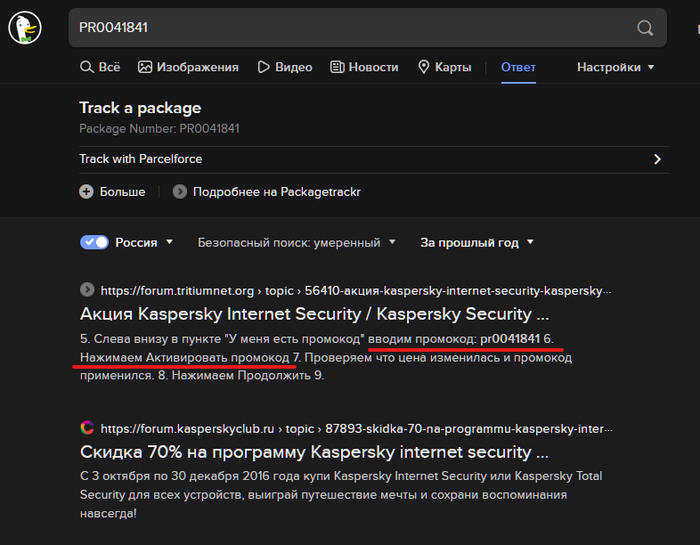Viewport: 700px width, 545px height.
Task: Open the За прошлый год time filter
Action: coord(477,242)
